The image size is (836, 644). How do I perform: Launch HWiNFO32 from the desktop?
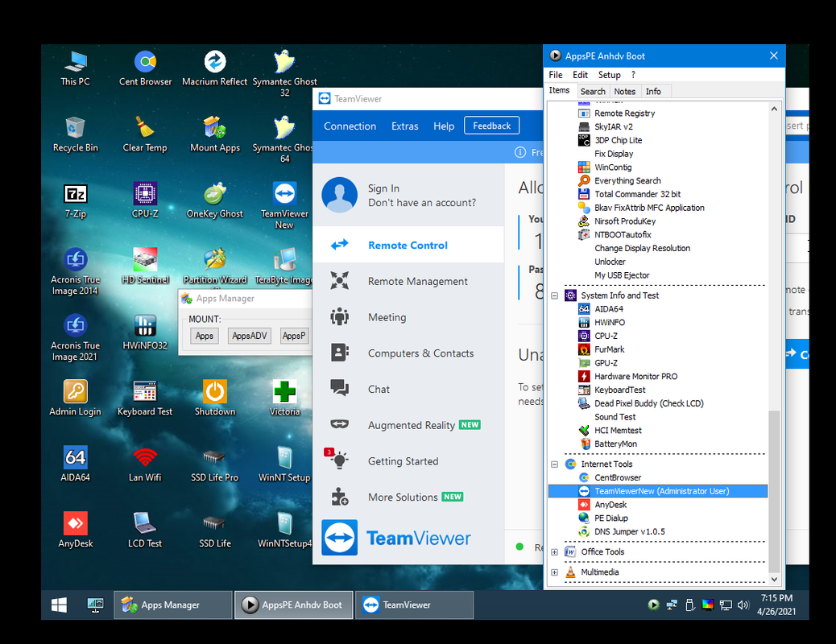click(x=145, y=332)
